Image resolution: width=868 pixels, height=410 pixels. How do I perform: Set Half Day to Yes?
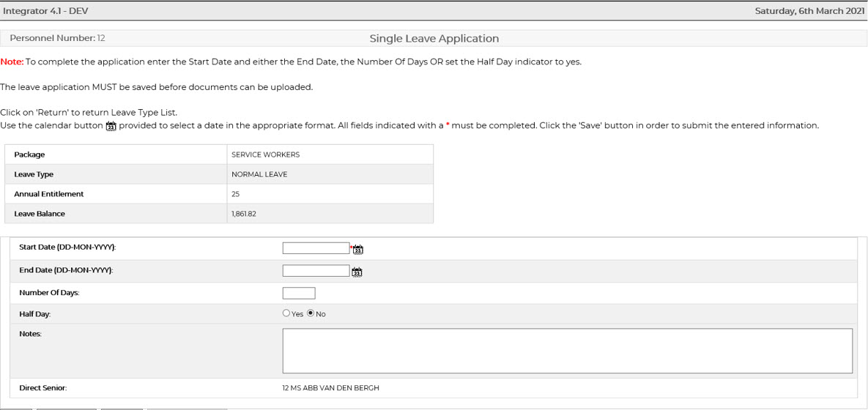click(286, 313)
